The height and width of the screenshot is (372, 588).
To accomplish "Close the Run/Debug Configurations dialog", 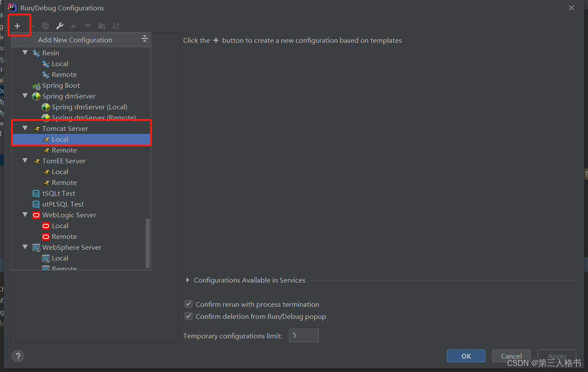I will [x=572, y=8].
